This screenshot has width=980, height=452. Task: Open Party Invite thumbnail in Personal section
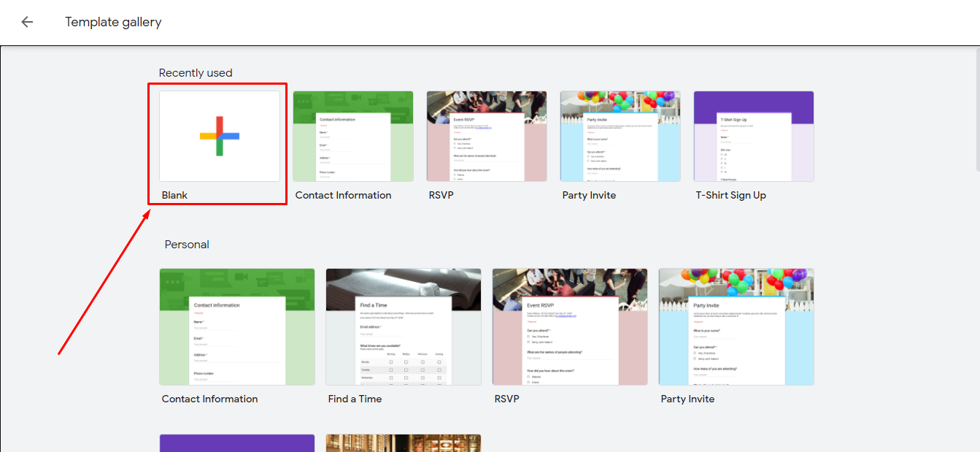736,326
